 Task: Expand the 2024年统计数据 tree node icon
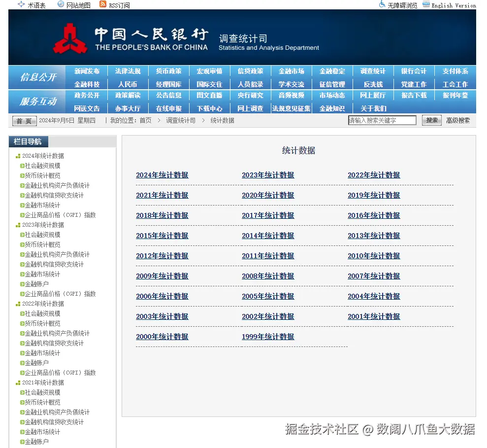pos(18,156)
